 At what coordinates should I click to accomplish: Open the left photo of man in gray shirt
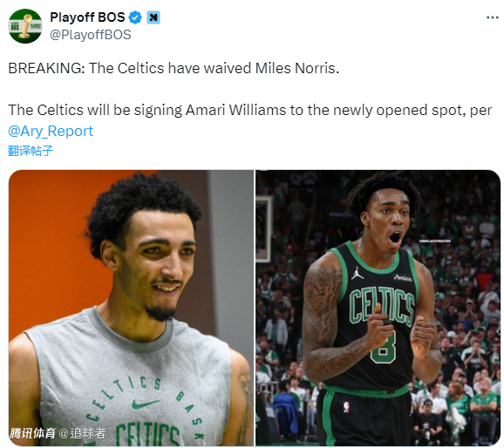131,308
